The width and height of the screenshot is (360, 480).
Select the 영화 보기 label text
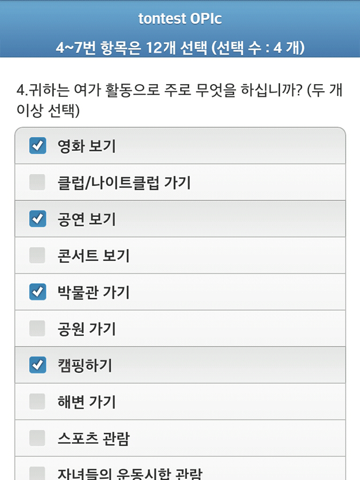[x=87, y=146]
